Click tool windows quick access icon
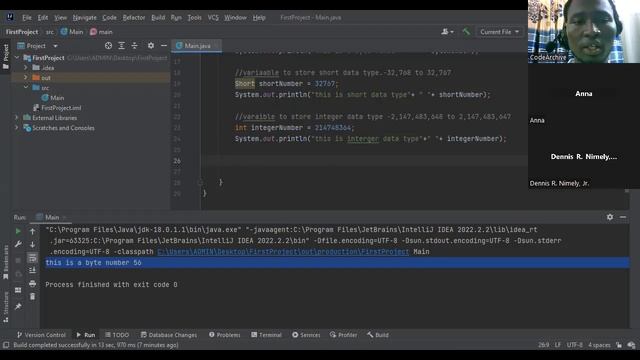Image resolution: width=640 pixels, height=360 pixels. click(x=6, y=345)
